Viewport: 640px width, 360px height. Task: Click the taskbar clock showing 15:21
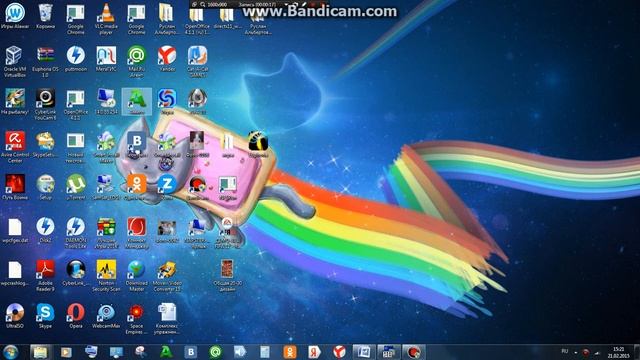(619, 352)
